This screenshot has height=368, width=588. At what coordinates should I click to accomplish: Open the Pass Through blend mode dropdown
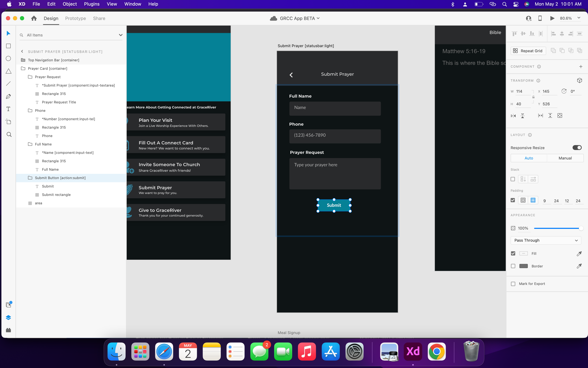click(546, 240)
